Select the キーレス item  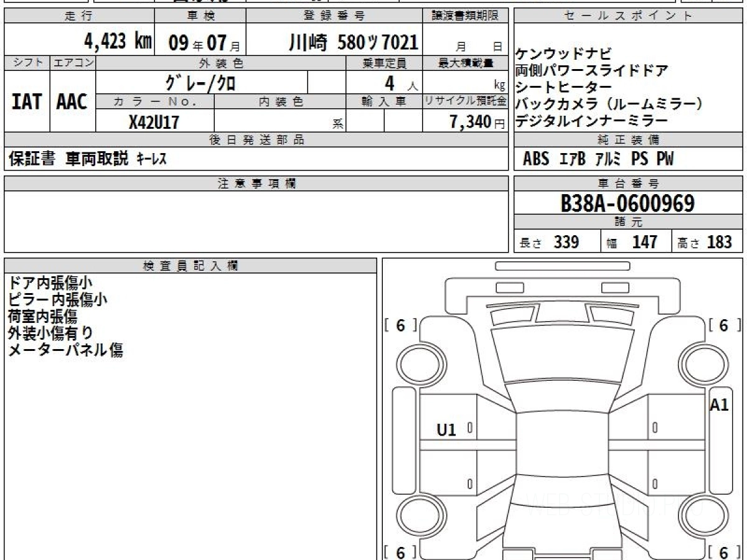point(151,159)
